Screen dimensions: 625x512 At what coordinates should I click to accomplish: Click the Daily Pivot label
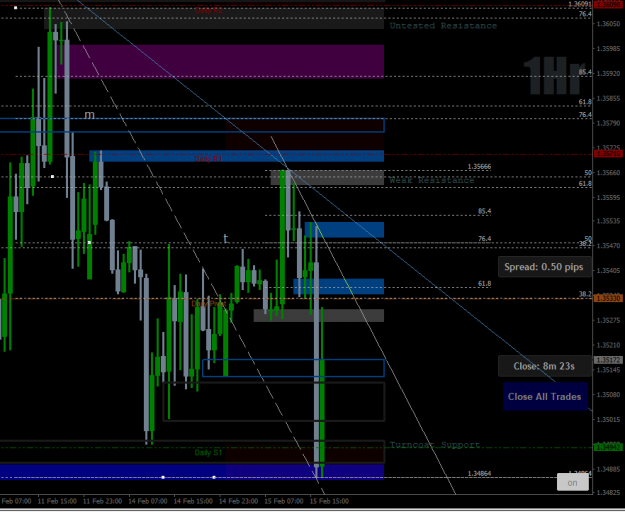point(208,304)
